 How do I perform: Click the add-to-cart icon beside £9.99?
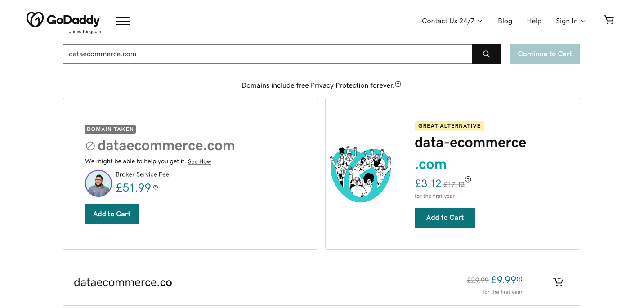tap(558, 281)
